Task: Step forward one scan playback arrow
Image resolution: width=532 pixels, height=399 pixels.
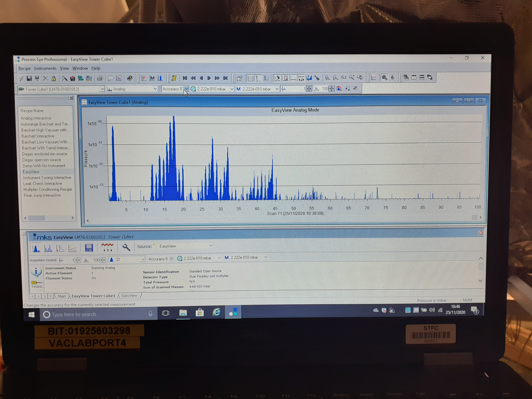Action: point(209,78)
